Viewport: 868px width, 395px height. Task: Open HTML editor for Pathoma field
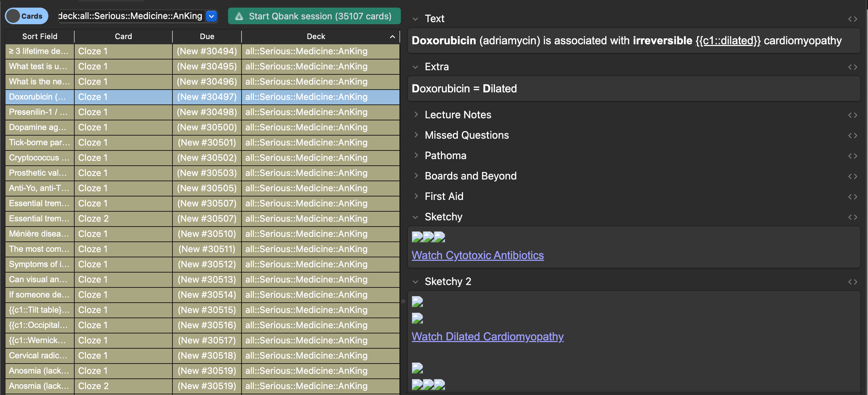(852, 156)
